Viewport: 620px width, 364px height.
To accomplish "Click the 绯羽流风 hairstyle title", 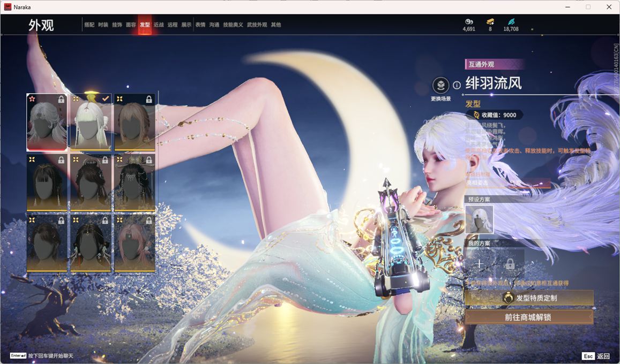I will coord(494,84).
